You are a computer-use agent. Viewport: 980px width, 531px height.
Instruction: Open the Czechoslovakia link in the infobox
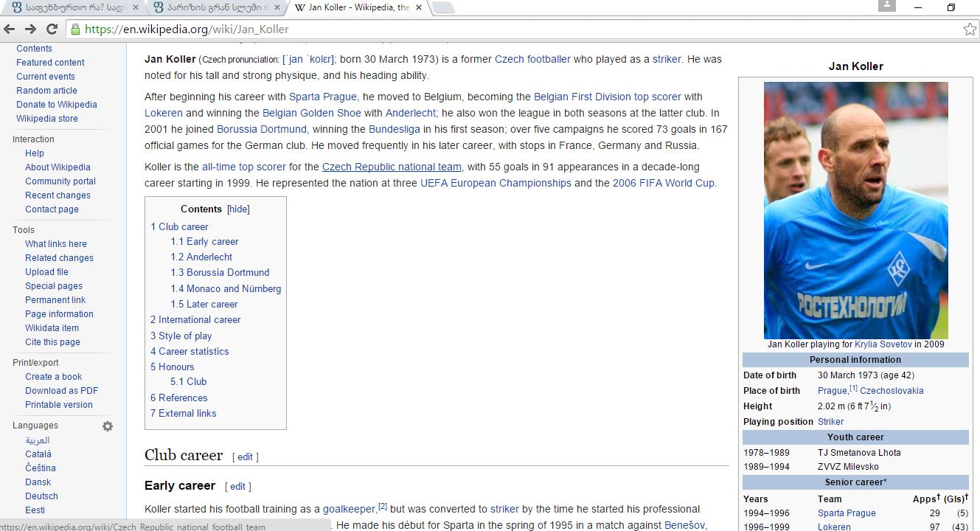[x=892, y=391]
